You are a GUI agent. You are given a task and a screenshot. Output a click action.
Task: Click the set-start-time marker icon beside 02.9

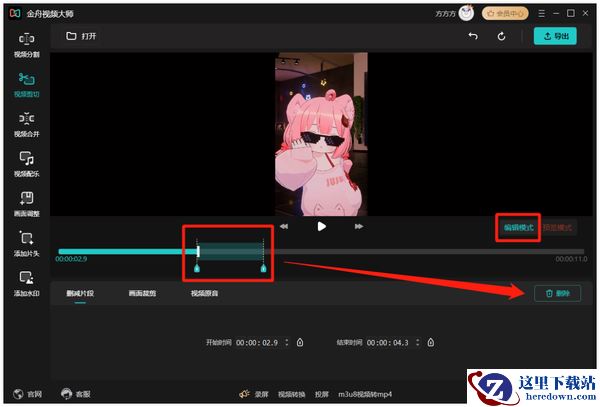[300, 342]
